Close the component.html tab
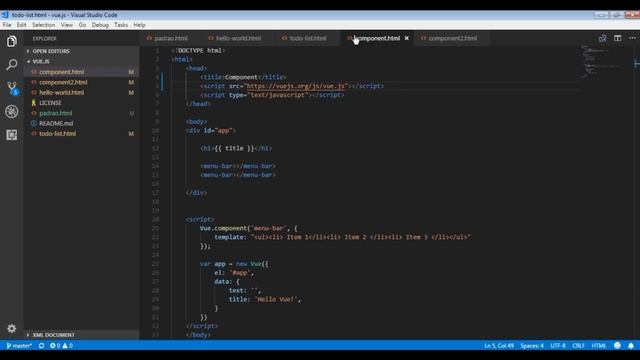Viewport: 640px width, 360px height. coord(407,38)
